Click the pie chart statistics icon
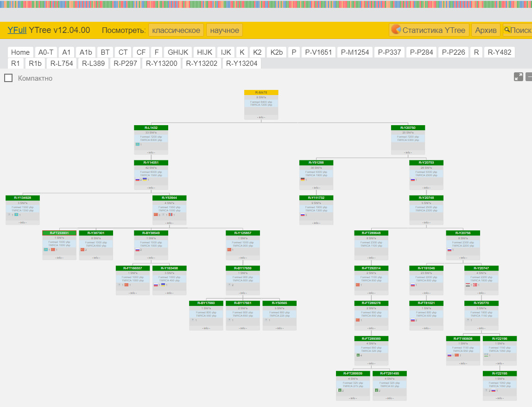Screen dimensions: 532x407 tap(396, 30)
